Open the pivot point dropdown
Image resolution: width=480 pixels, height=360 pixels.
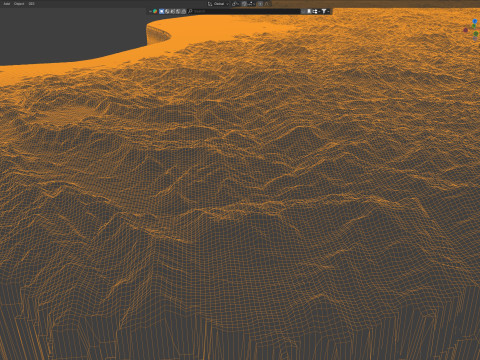point(235,4)
